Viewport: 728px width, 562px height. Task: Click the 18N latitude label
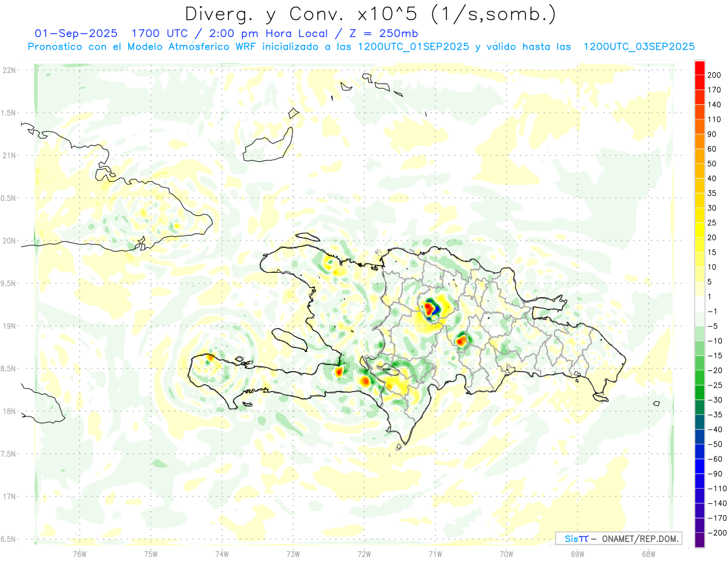(10, 411)
